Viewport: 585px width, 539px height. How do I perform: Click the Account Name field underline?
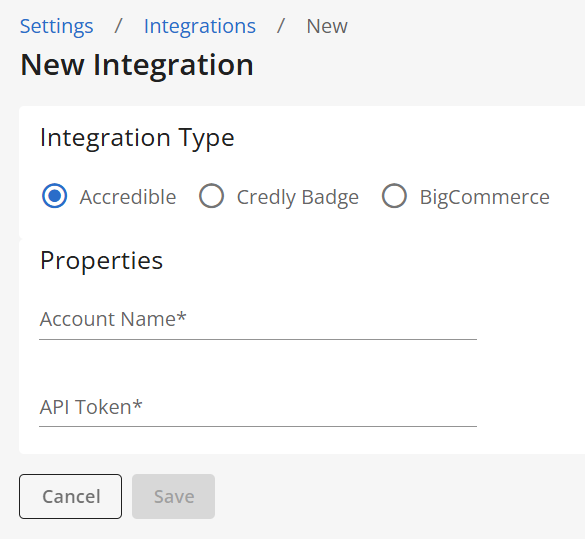click(258, 339)
